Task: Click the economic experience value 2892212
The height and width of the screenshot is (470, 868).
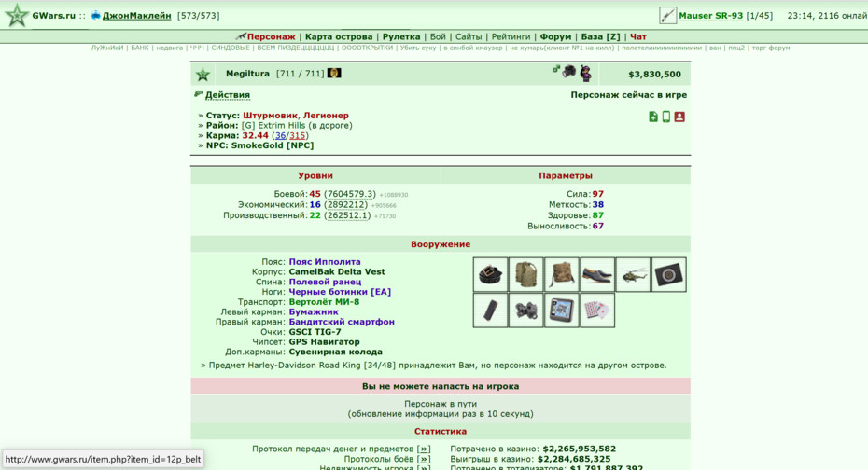Action: click(346, 204)
